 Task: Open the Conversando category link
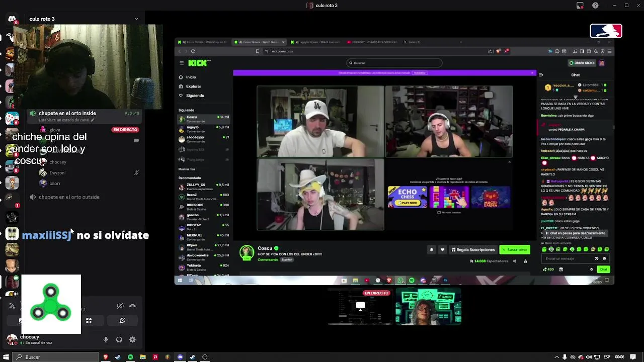pos(268,260)
